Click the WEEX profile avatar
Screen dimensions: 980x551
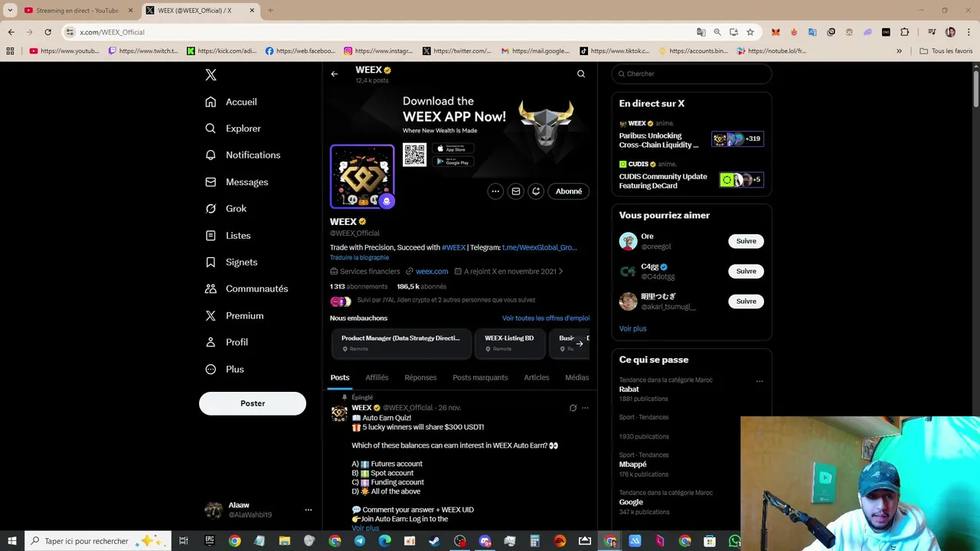[362, 176]
